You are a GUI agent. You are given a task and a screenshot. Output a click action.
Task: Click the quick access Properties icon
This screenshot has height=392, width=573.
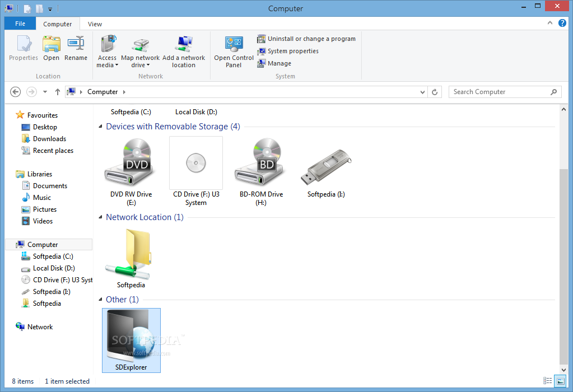pos(27,8)
